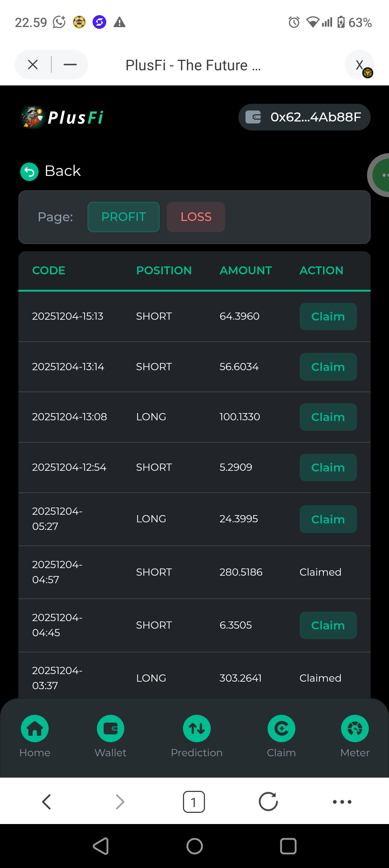389x868 pixels.
Task: Open the Wallet icon in bottom navigation
Action: (110, 728)
